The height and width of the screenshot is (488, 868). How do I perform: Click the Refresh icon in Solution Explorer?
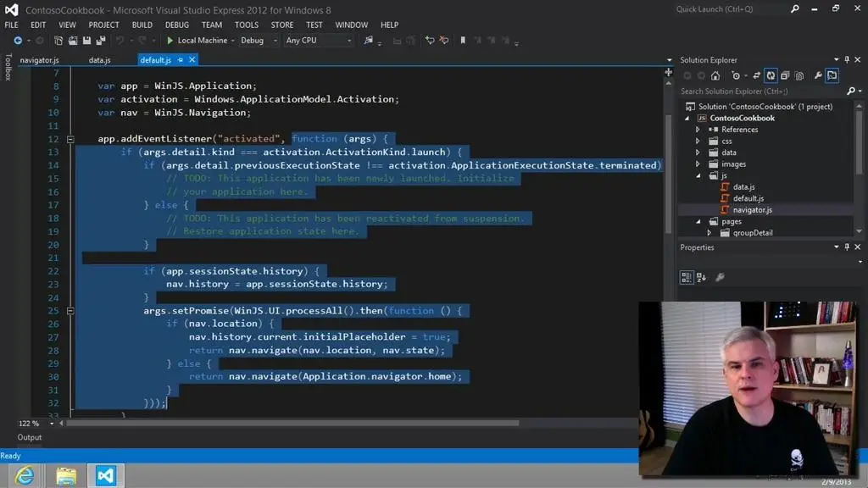click(x=771, y=75)
